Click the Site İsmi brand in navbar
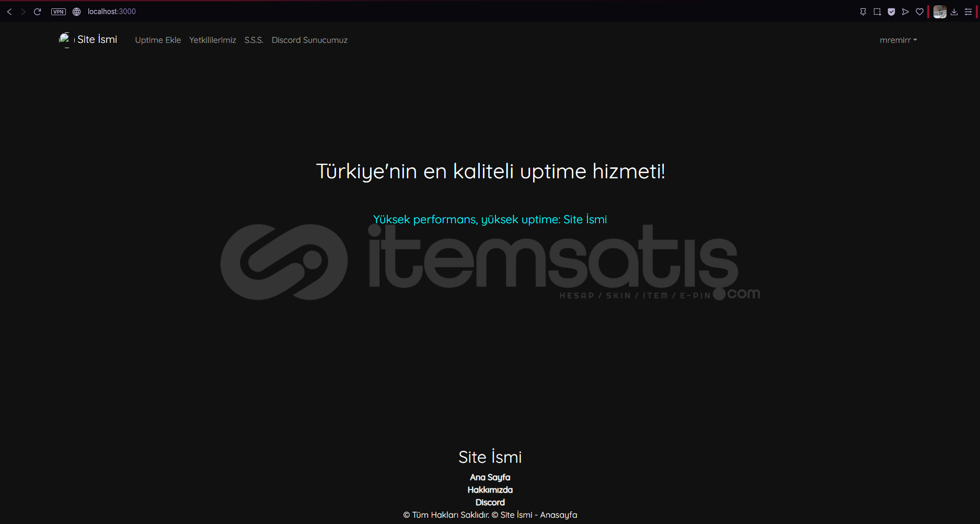The height and width of the screenshot is (524, 980). pos(97,40)
